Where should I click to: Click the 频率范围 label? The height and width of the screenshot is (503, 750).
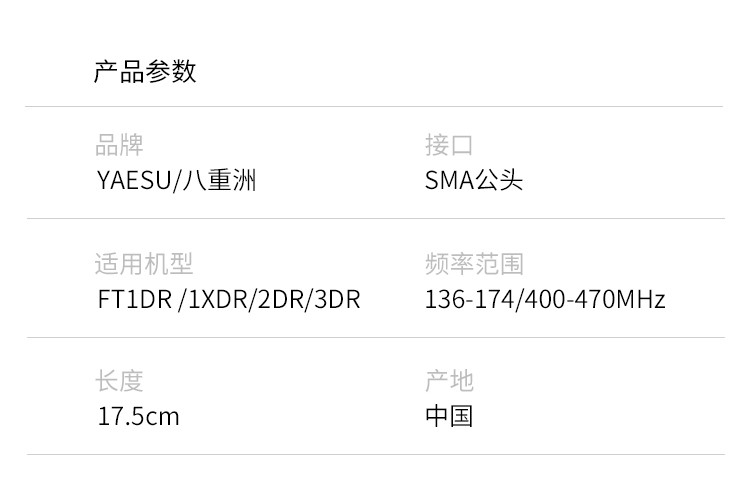tap(474, 264)
